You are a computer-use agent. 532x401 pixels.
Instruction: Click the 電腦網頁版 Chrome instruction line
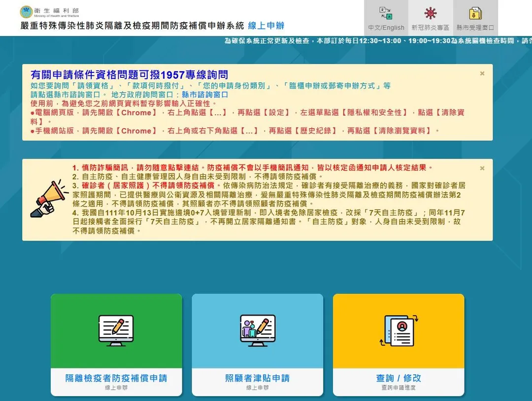[x=248, y=117]
